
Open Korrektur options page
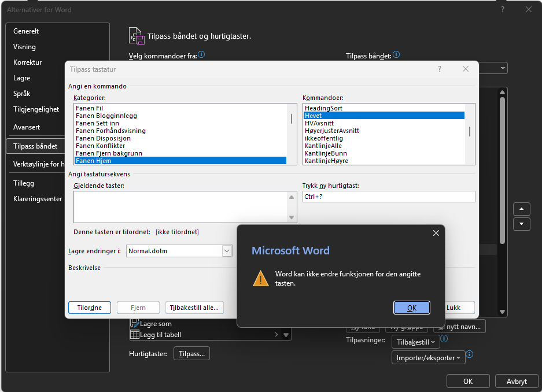point(27,62)
